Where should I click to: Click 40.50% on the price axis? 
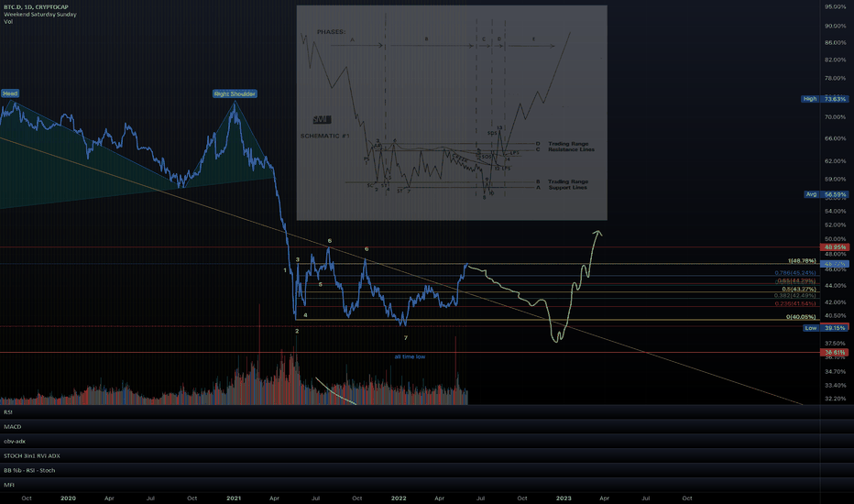pyautogui.click(x=835, y=315)
